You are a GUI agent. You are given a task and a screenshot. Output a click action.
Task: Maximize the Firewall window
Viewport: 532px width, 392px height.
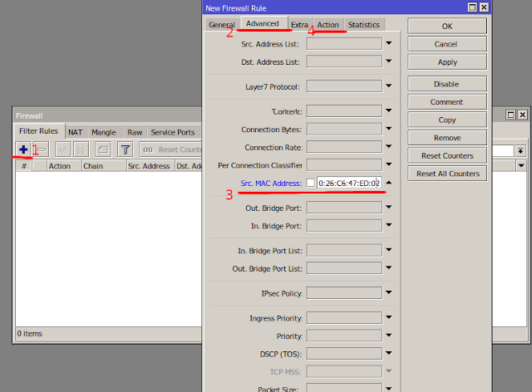pos(510,115)
